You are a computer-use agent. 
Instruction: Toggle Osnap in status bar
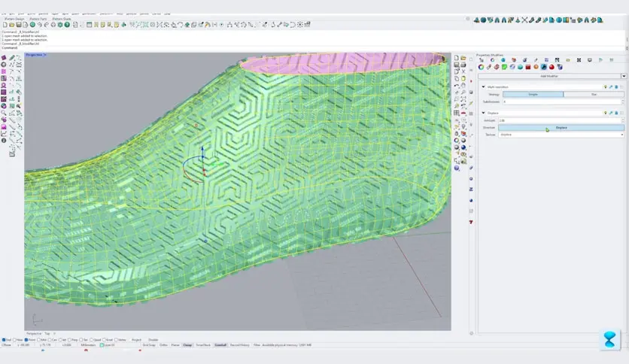coord(188,344)
